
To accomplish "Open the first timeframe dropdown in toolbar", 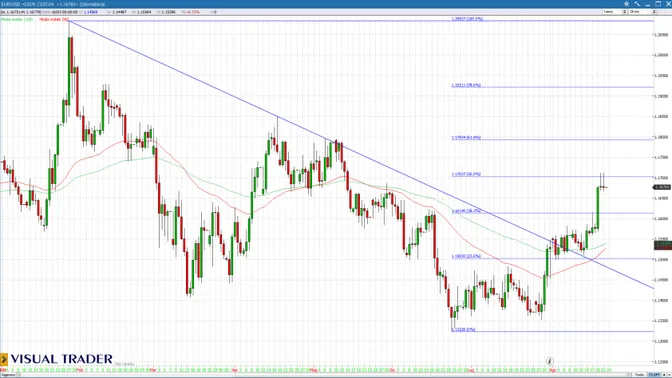I will [615, 12].
